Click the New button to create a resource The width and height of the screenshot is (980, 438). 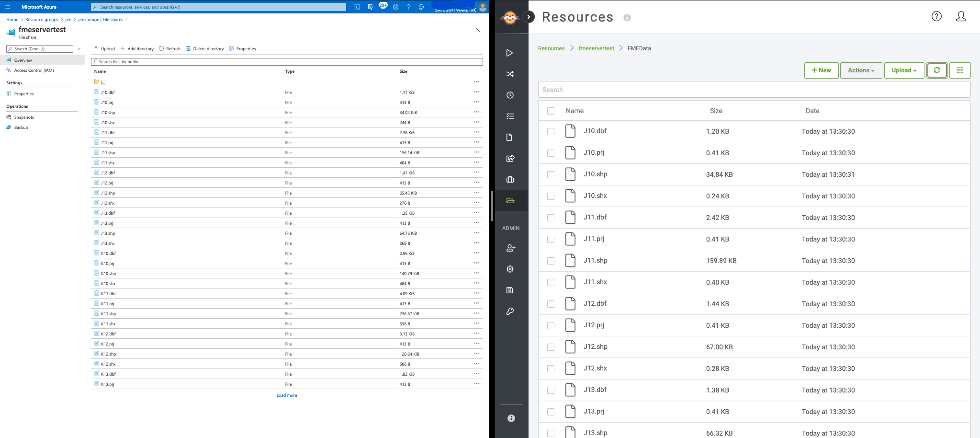click(x=821, y=70)
